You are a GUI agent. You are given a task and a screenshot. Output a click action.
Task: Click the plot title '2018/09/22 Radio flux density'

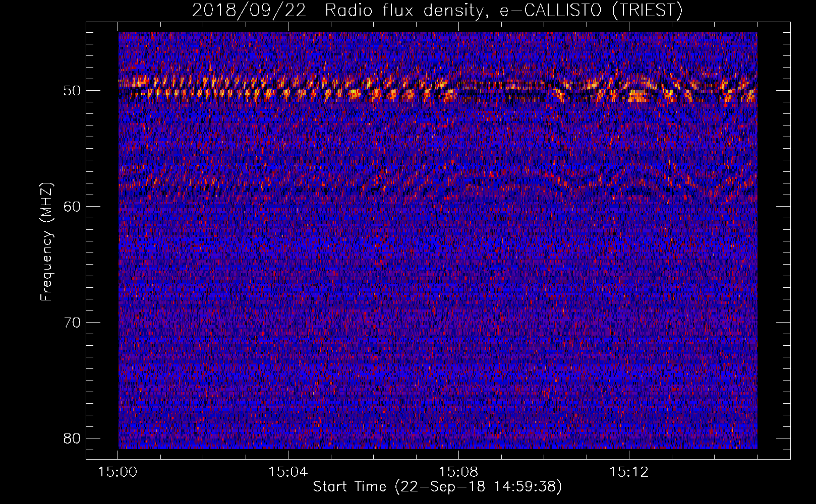pos(340,11)
